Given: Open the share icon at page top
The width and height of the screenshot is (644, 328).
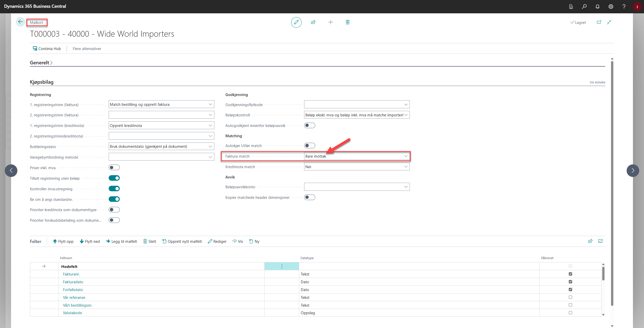Looking at the screenshot, I should pyautogui.click(x=313, y=22).
